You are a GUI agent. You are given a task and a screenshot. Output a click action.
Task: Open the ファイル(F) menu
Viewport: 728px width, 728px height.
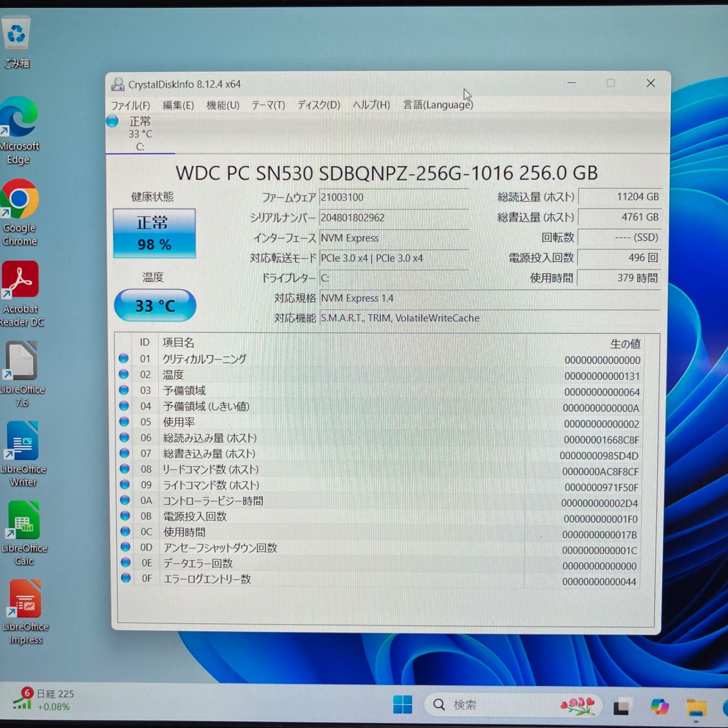[131, 106]
